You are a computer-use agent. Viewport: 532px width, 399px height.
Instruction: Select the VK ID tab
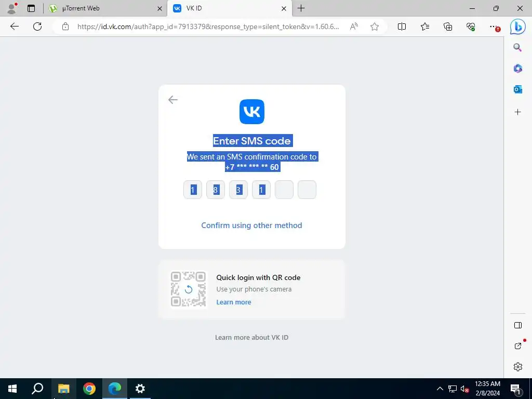[229, 8]
